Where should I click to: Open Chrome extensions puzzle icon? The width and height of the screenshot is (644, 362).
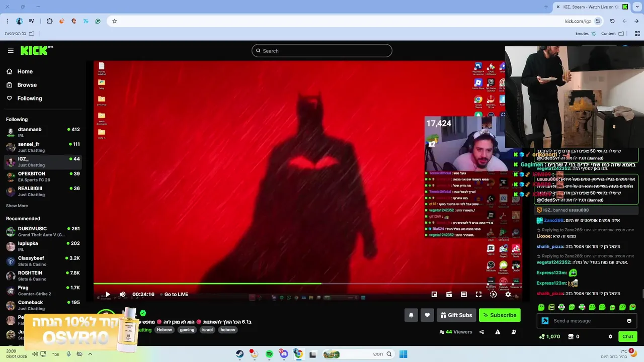[x=50, y=21]
